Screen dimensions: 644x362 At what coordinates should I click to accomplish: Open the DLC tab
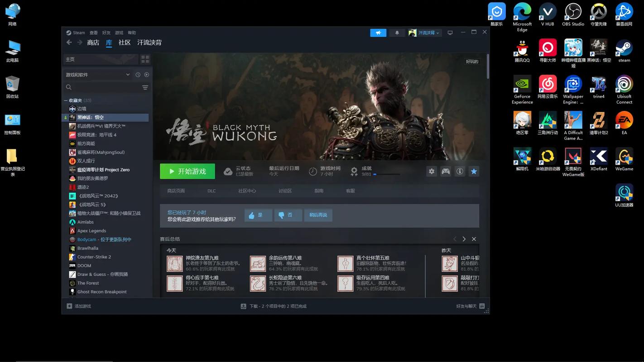pos(211,191)
